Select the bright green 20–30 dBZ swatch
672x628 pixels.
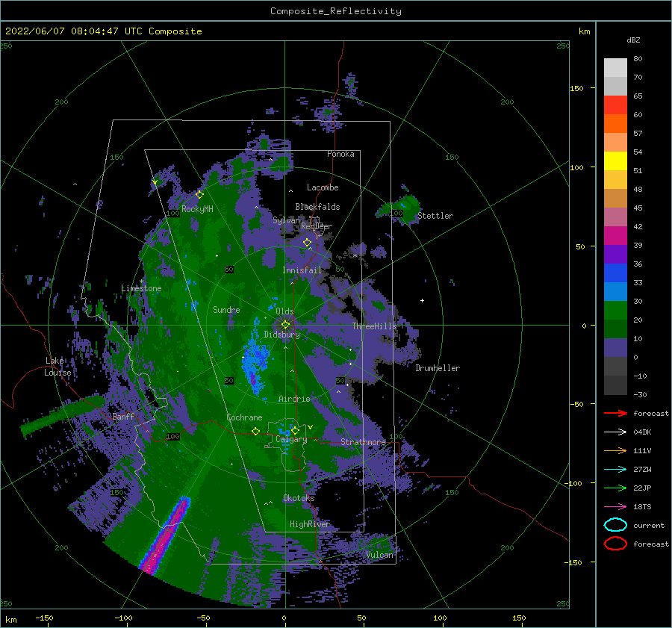click(615, 311)
